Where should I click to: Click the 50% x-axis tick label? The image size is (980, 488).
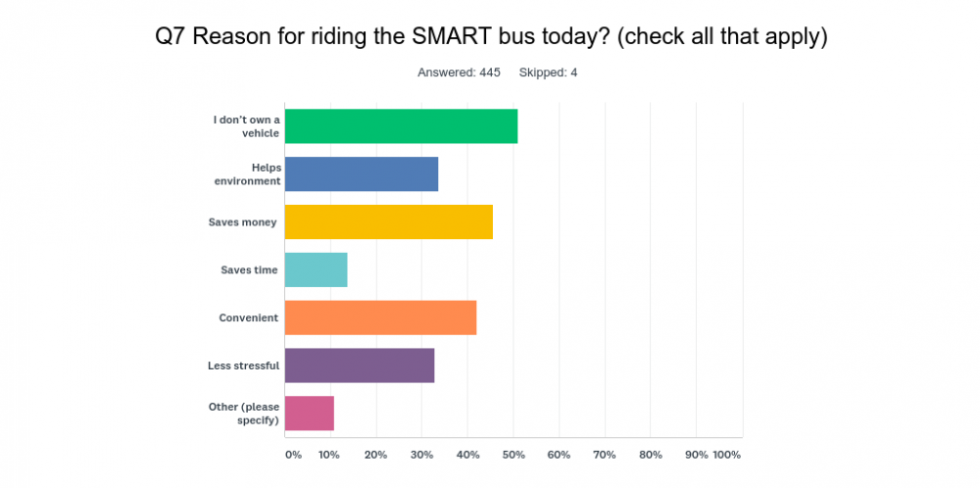[514, 455]
